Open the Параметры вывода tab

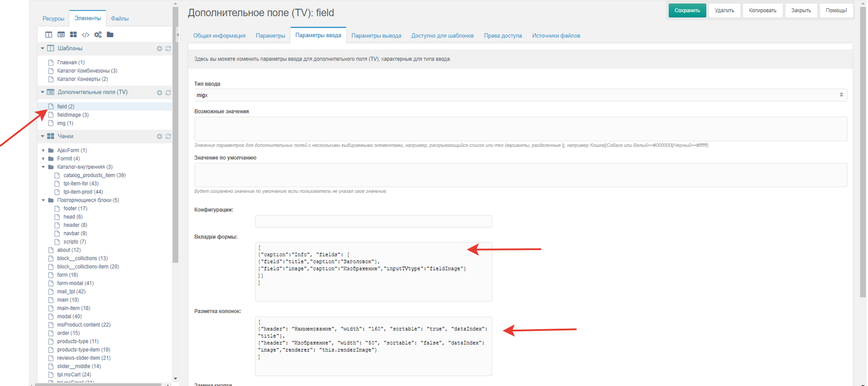pos(376,36)
